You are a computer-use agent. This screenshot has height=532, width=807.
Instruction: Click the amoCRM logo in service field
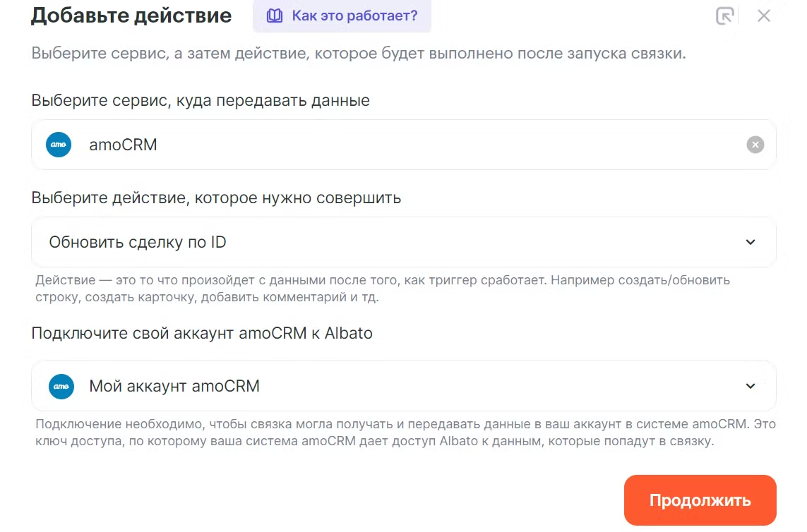[59, 145]
